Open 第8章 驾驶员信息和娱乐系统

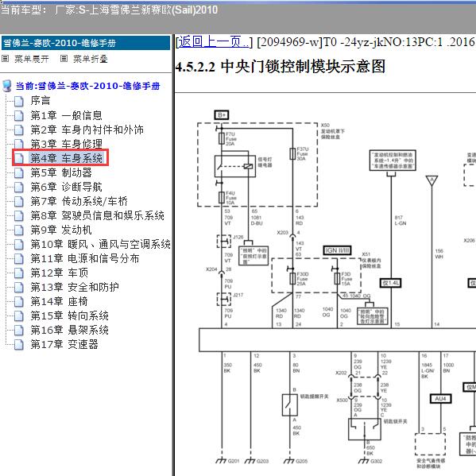point(97,215)
